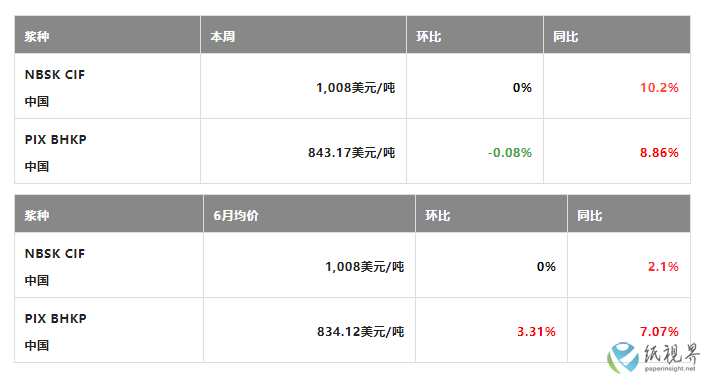
Task: Select the 浆种 header in first table
Action: [37, 36]
